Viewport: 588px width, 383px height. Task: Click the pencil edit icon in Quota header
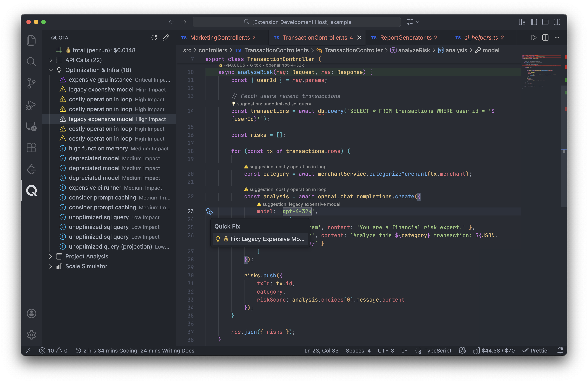click(166, 38)
